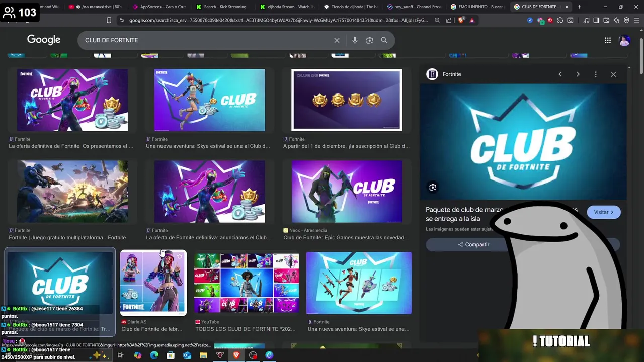
Task: Open the Google account avatar
Action: click(624, 40)
